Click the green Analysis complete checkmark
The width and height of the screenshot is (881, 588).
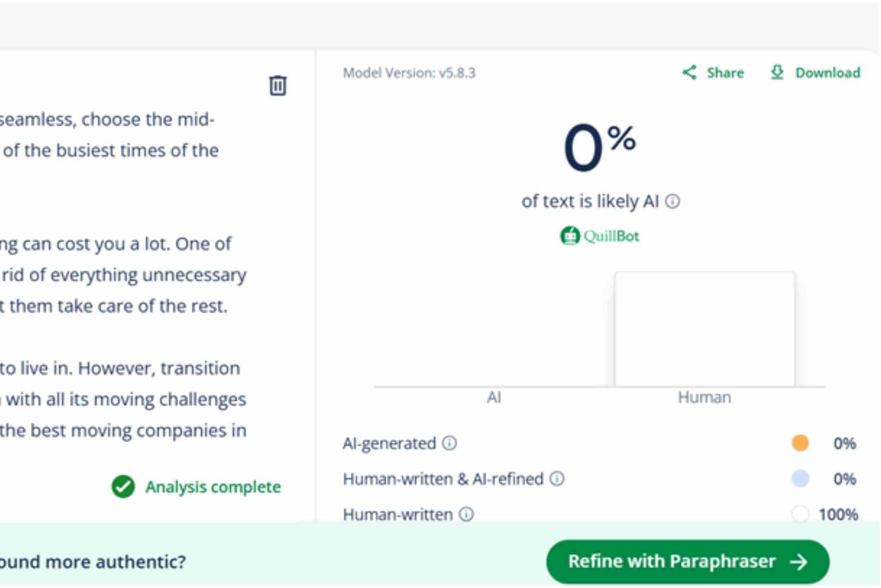(123, 487)
